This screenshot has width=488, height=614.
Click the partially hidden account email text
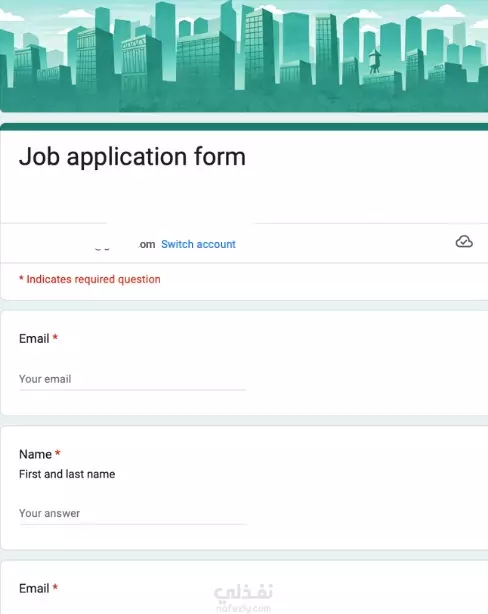coord(125,245)
